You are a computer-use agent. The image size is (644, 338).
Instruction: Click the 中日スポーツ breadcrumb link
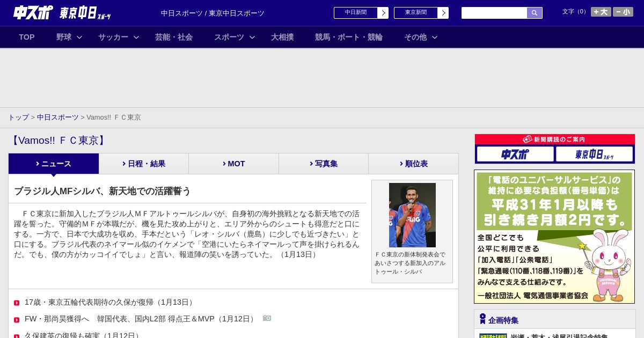click(x=58, y=117)
